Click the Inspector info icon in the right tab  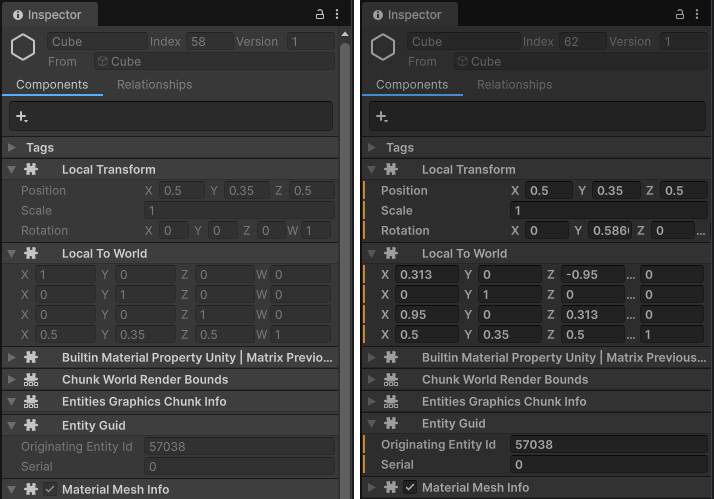(x=377, y=15)
